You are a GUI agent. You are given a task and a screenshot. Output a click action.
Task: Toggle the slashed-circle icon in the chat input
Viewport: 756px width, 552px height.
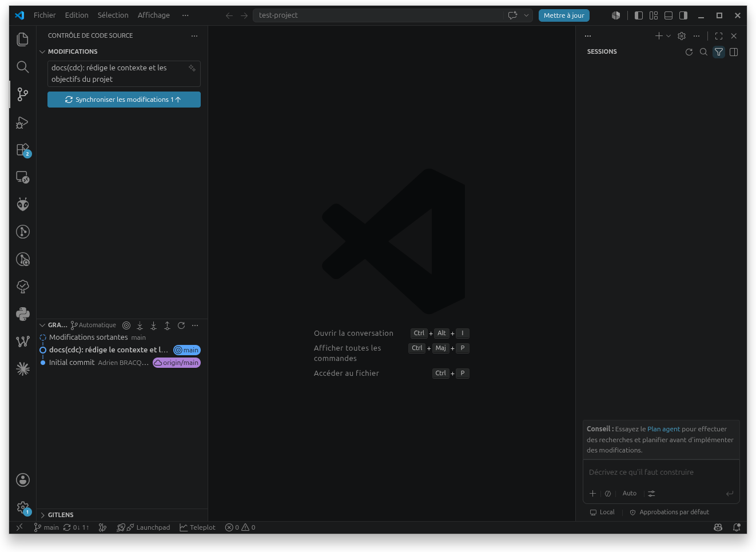click(x=608, y=494)
